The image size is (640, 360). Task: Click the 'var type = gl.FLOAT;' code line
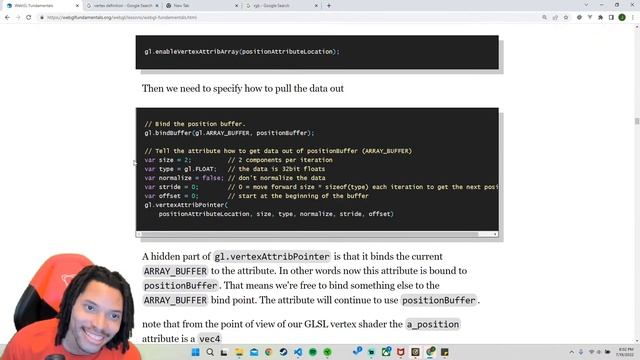click(x=180, y=169)
